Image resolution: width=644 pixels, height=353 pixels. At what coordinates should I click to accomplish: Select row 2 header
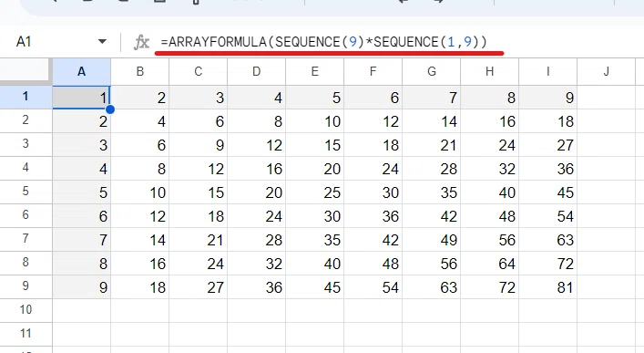26,121
